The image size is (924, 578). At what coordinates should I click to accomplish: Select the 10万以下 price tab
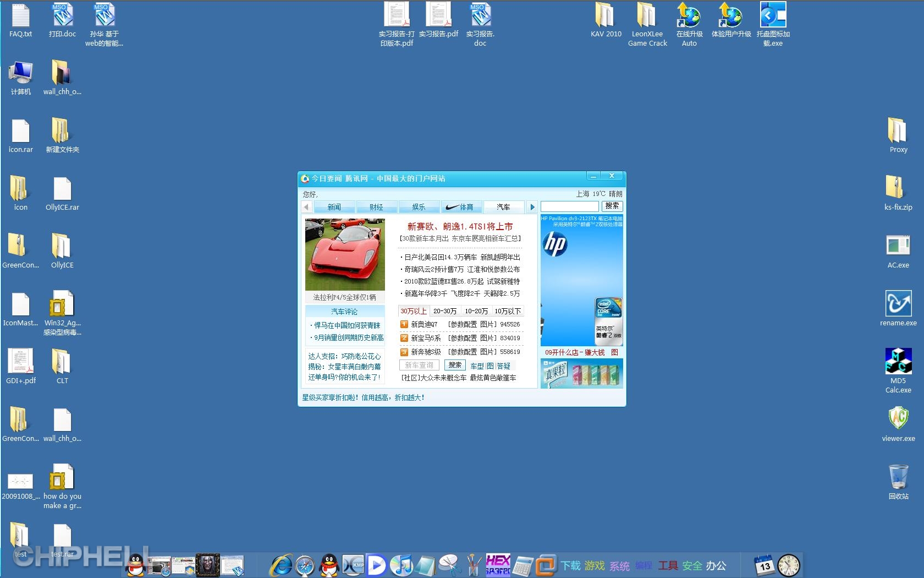[508, 311]
